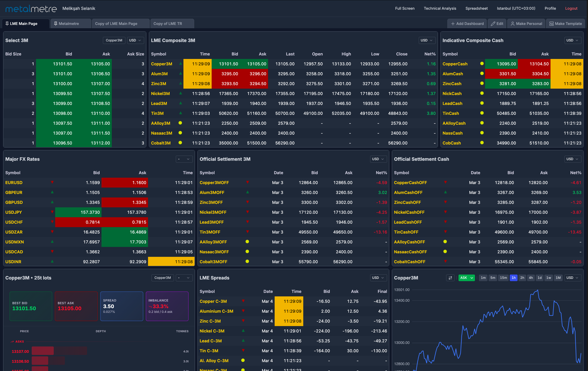The width and height of the screenshot is (588, 371).
Task: Click the Edit pencil icon
Action: pyautogui.click(x=492, y=23)
